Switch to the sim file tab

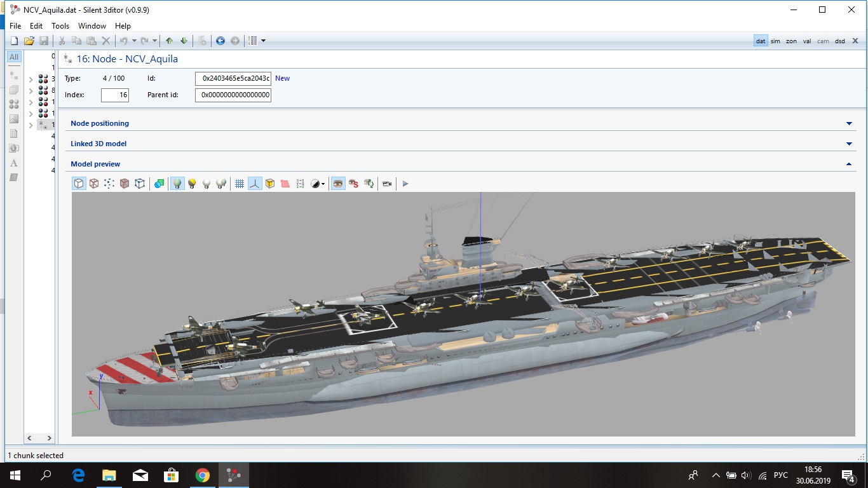click(775, 41)
